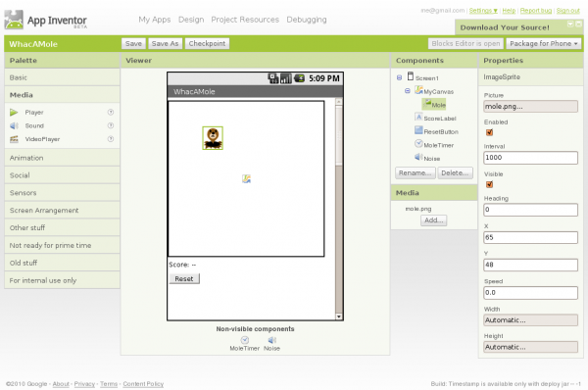588x390 pixels.
Task: Click the ResetButton icon in components tree
Action: pyautogui.click(x=418, y=130)
